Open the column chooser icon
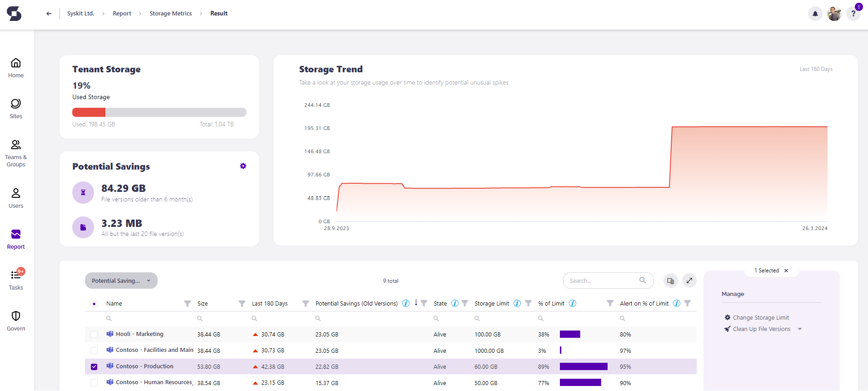868x391 pixels. [670, 281]
